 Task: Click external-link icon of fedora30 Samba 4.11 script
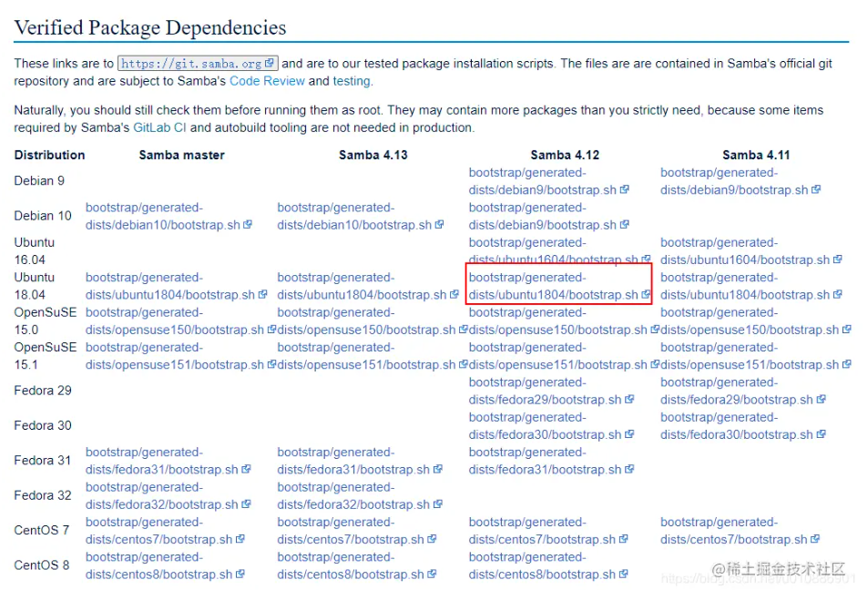click(821, 433)
